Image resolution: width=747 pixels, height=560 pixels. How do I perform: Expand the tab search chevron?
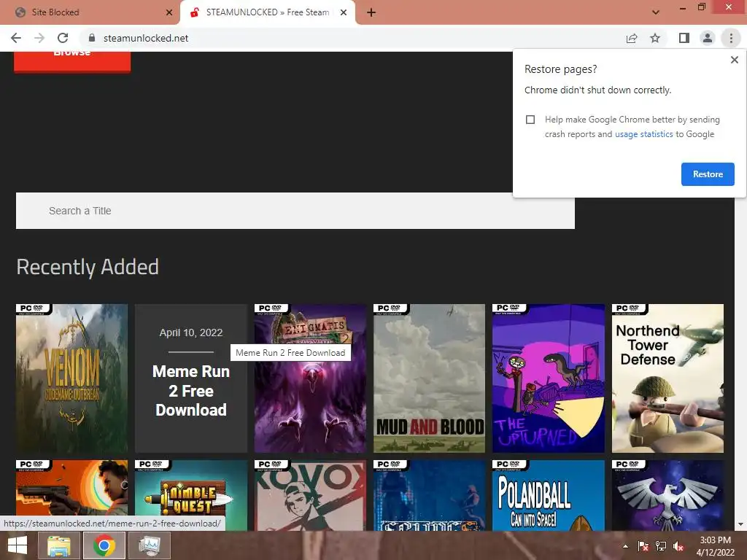[x=656, y=12]
